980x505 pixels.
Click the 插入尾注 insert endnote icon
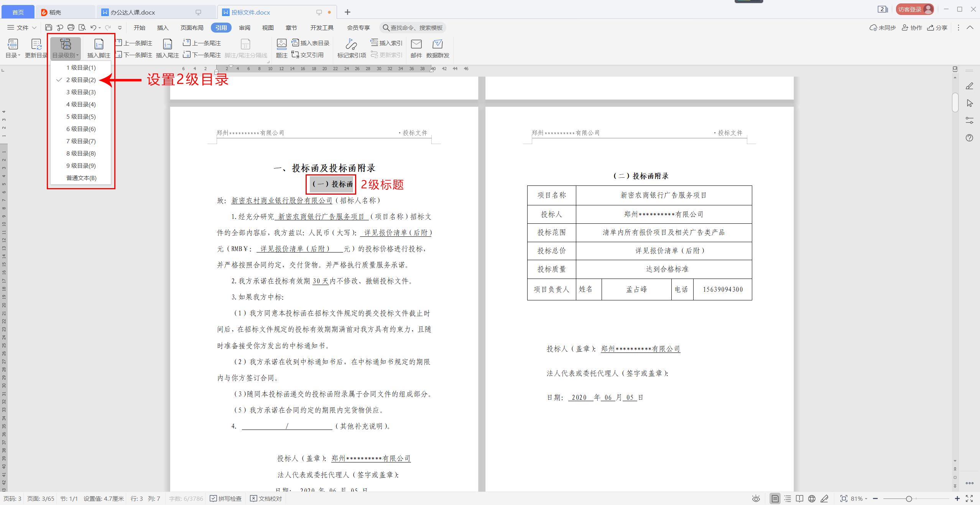pos(168,48)
